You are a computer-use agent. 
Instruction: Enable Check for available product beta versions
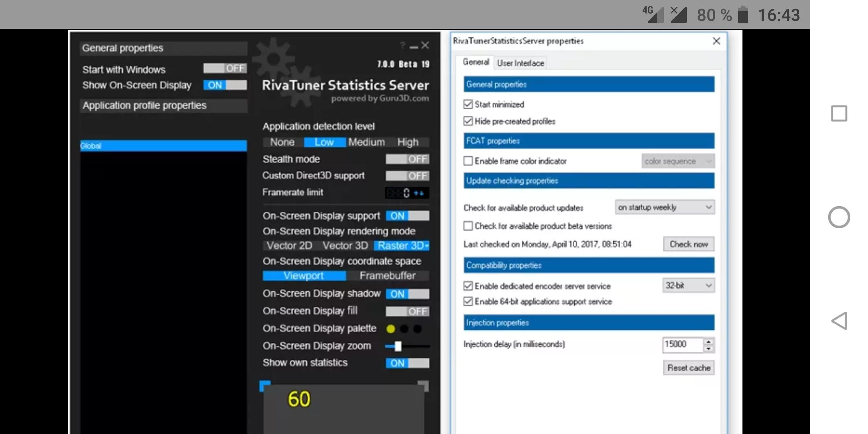[467, 226]
